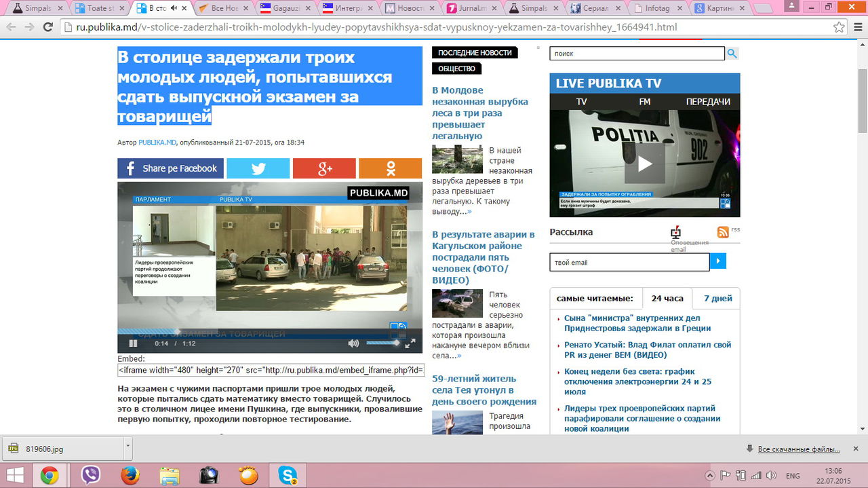The image size is (868, 488).
Task: Open the RSS feed icon
Action: coord(723,231)
